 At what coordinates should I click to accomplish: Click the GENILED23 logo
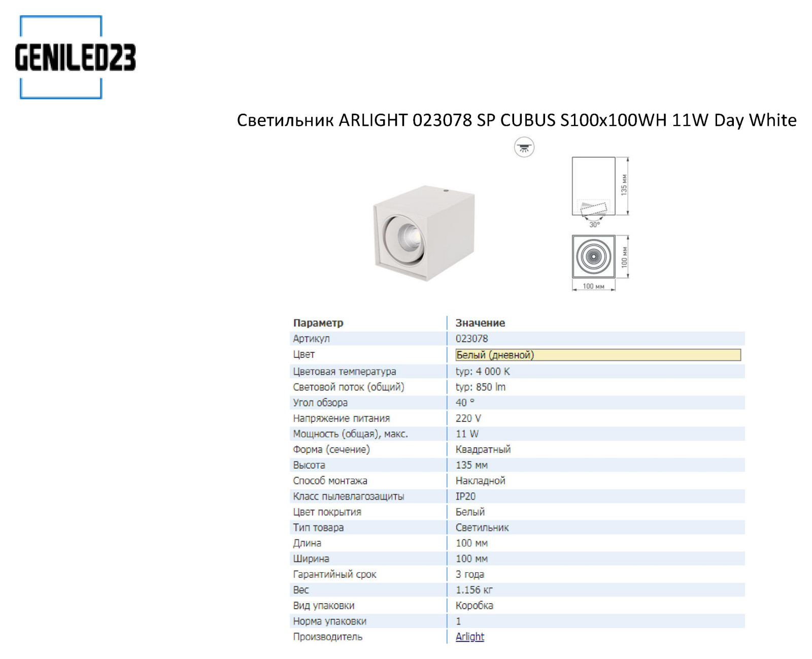pyautogui.click(x=75, y=57)
